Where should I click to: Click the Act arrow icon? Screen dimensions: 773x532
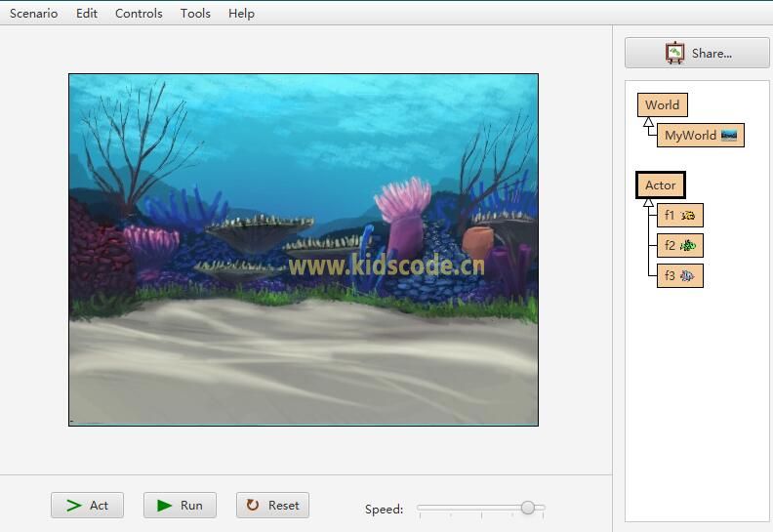[74, 506]
